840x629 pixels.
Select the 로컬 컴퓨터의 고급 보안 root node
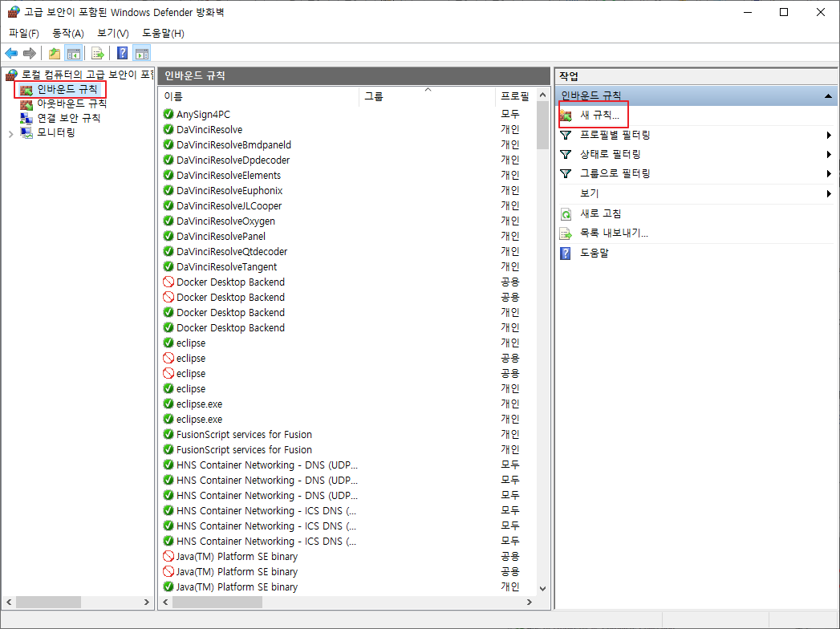87,75
